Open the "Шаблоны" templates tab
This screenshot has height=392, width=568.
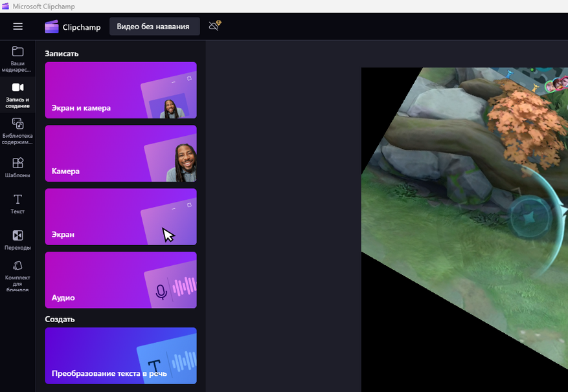[17, 168]
